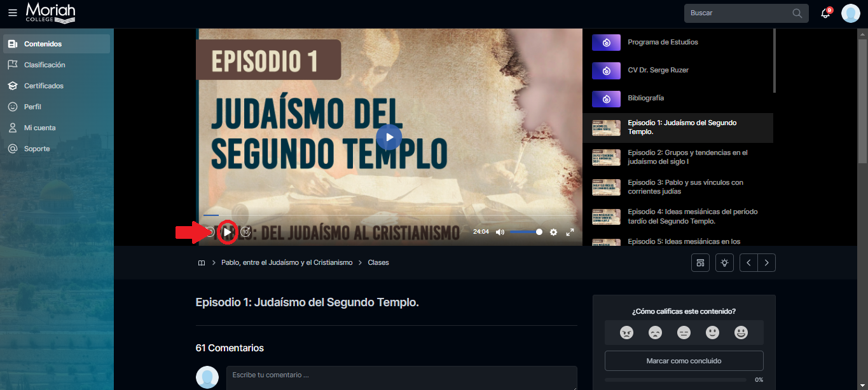Viewport: 868px width, 390px height.
Task: Go to previous lesson with left chevron
Action: (x=749, y=263)
